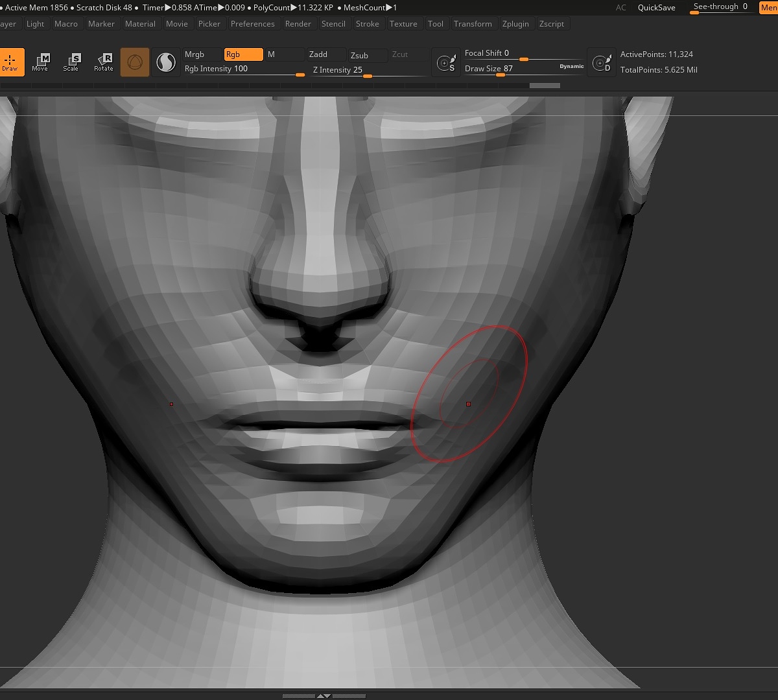
Task: Click the bottom tray expand arrows
Action: pyautogui.click(x=324, y=696)
